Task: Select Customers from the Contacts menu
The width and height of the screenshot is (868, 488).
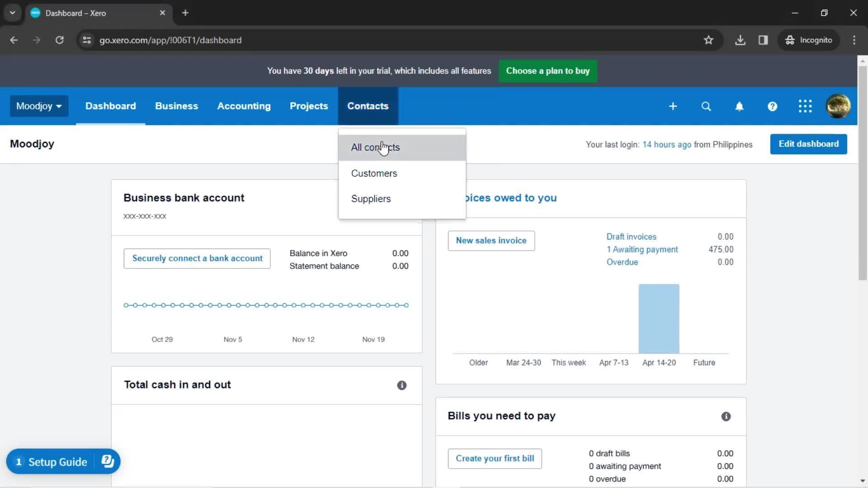Action: click(402, 174)
